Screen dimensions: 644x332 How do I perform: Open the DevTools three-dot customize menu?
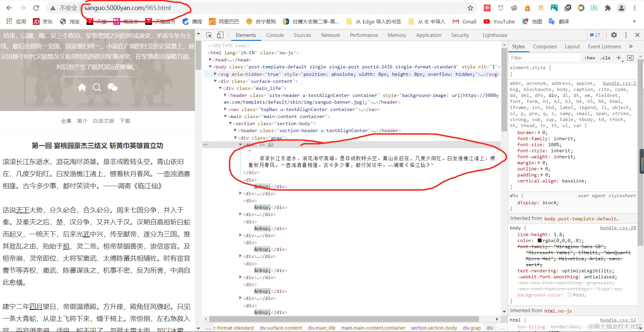click(x=626, y=35)
